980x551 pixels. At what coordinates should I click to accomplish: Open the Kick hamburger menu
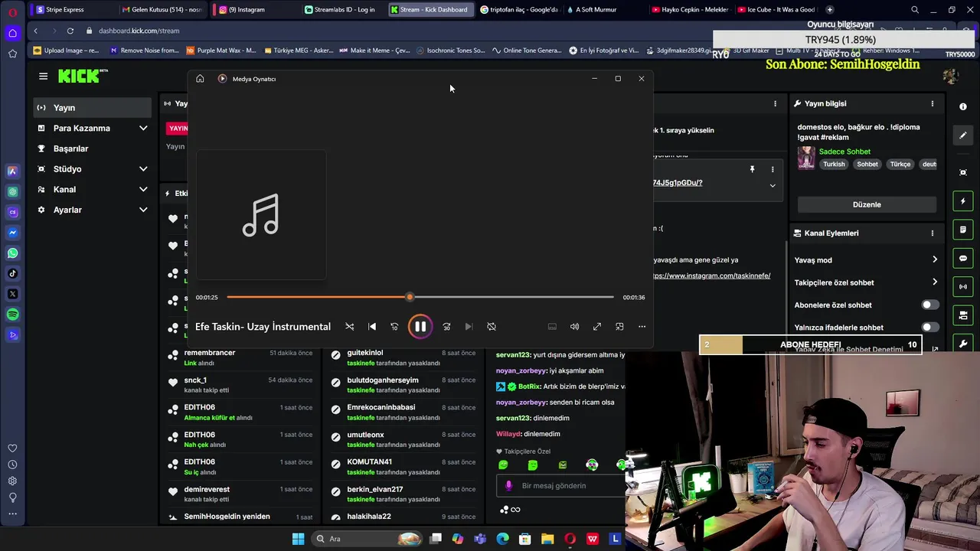(43, 76)
